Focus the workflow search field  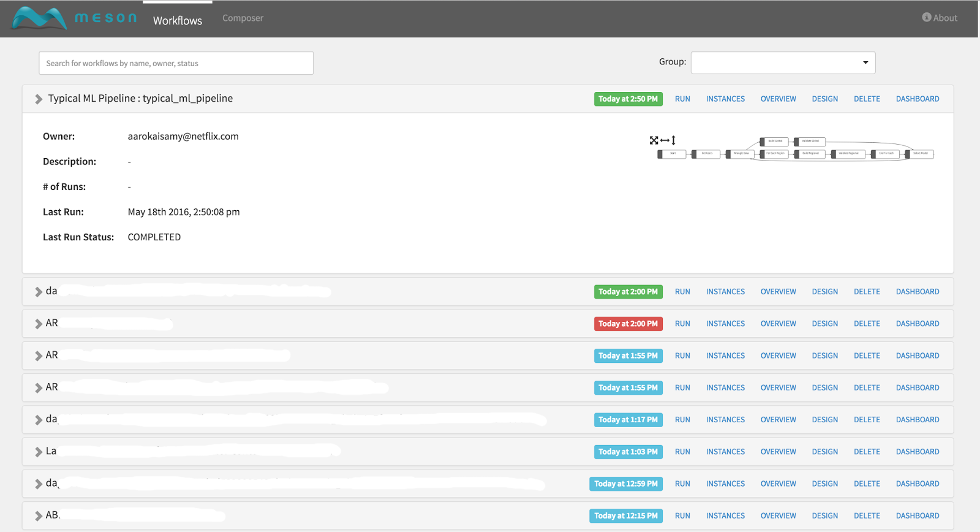176,63
